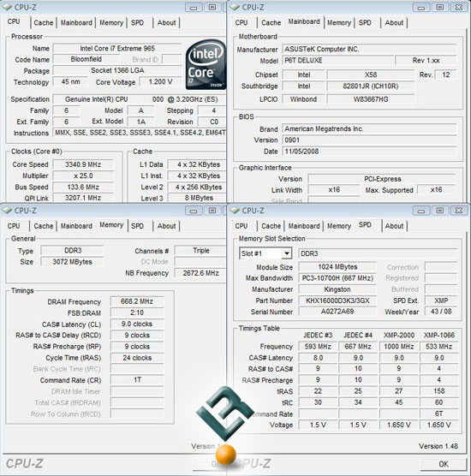Click the LPCIO model W83667HG
The width and height of the screenshot is (471, 476).
click(371, 99)
